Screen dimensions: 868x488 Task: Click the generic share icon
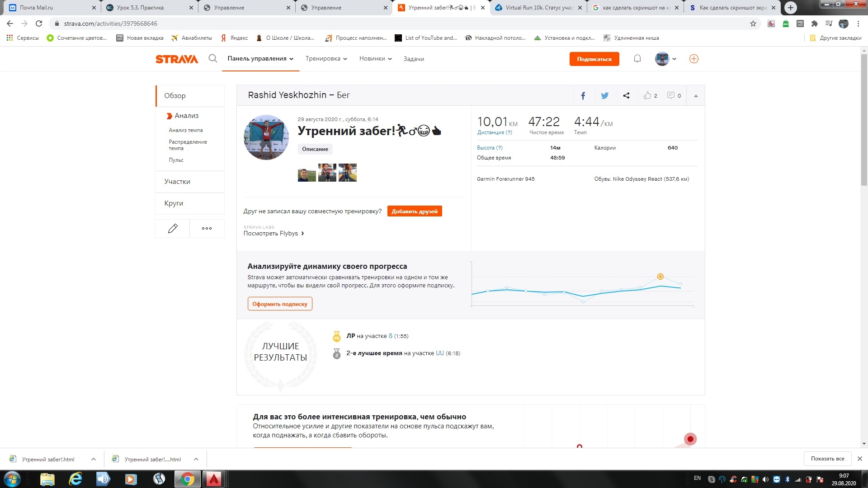[626, 95]
